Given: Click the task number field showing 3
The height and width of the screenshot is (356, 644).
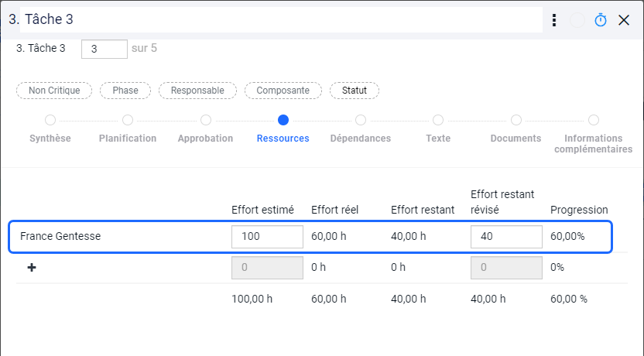Looking at the screenshot, I should [104, 50].
